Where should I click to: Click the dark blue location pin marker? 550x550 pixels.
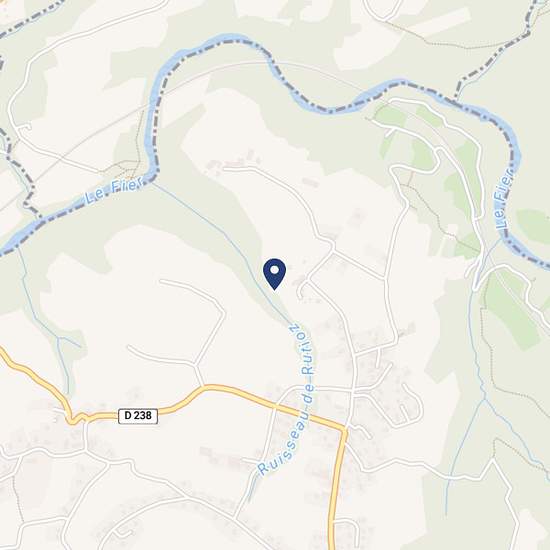(x=275, y=274)
